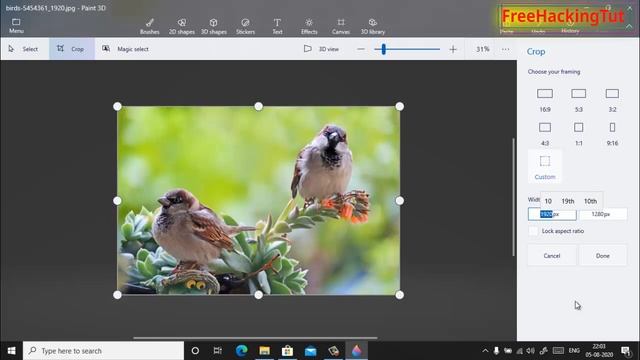This screenshot has height=360, width=640.
Task: Choose 5:3 crop framing
Action: (x=578, y=100)
